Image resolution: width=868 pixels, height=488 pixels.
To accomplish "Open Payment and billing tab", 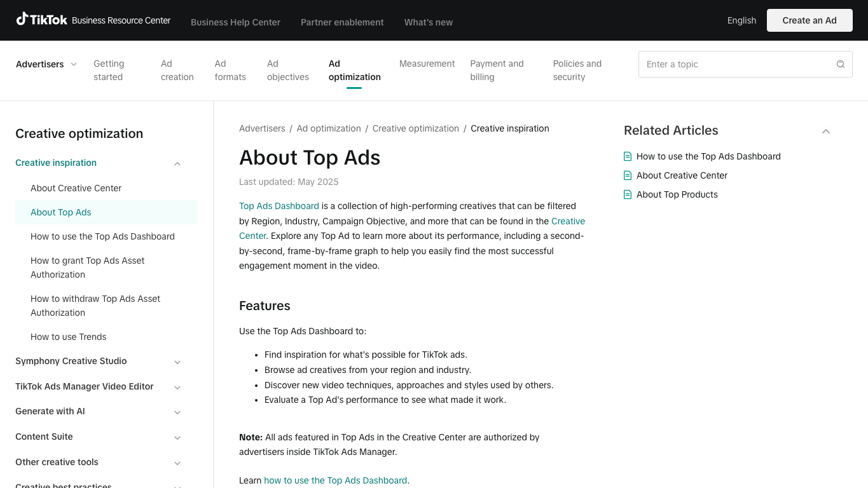I will click(x=497, y=70).
